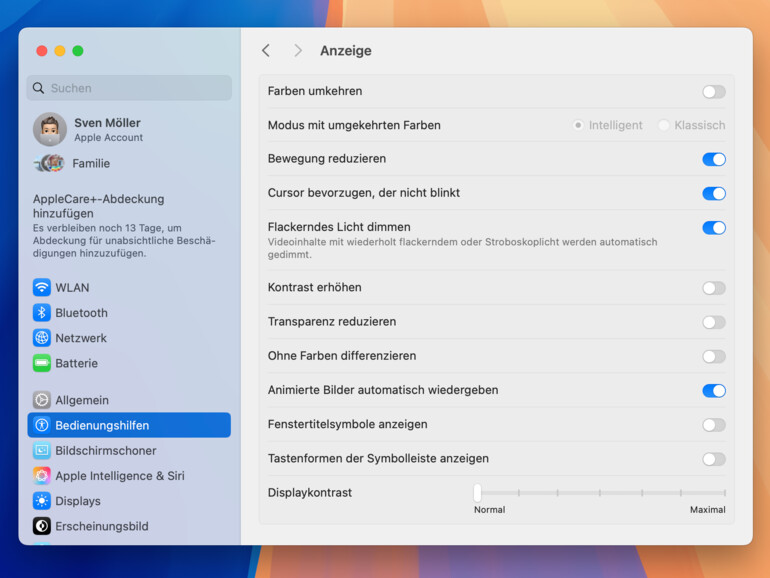The height and width of the screenshot is (578, 770).
Task: Open Erscheinungsbild settings pane
Action: click(x=129, y=526)
